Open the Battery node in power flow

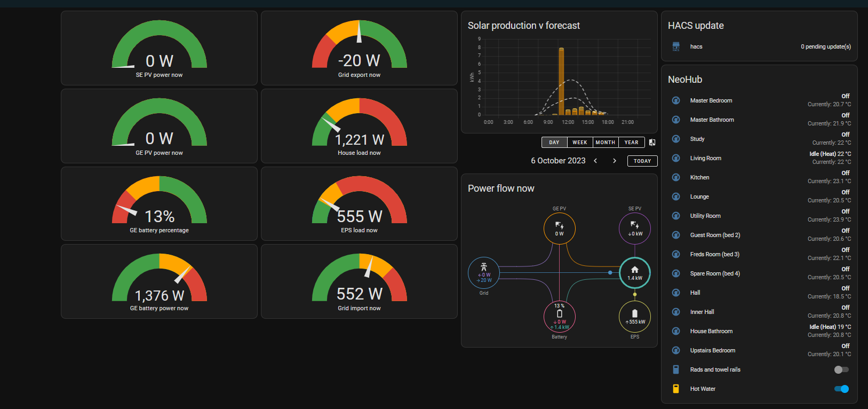[559, 317]
